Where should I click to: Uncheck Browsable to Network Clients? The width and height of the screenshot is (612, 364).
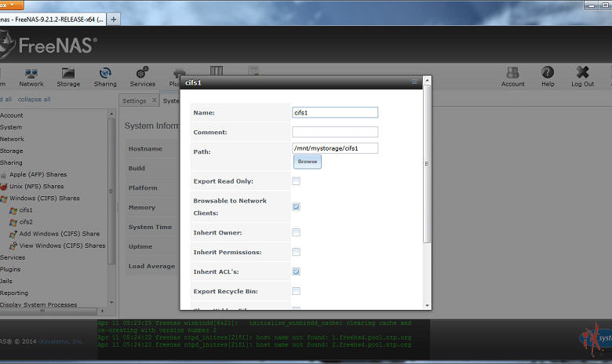coord(297,207)
